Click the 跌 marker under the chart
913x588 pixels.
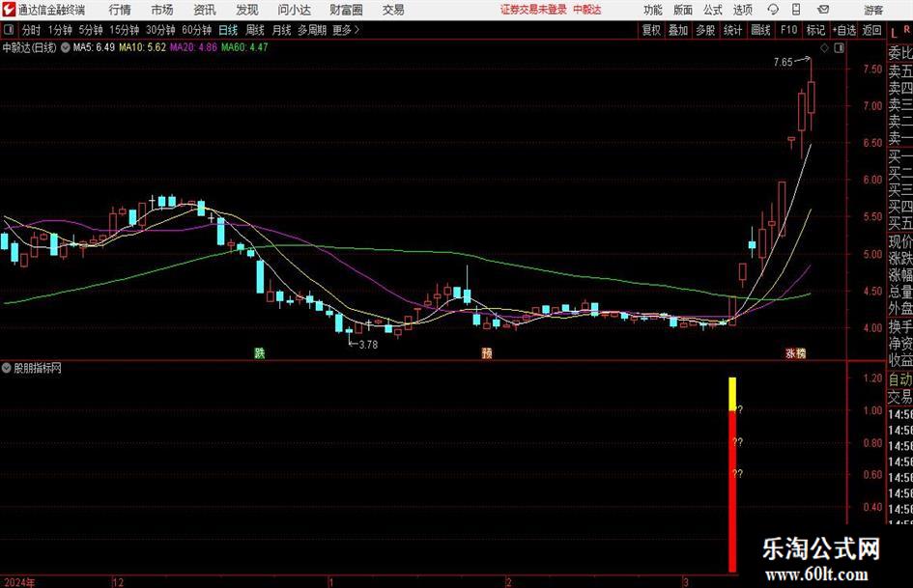pos(260,352)
